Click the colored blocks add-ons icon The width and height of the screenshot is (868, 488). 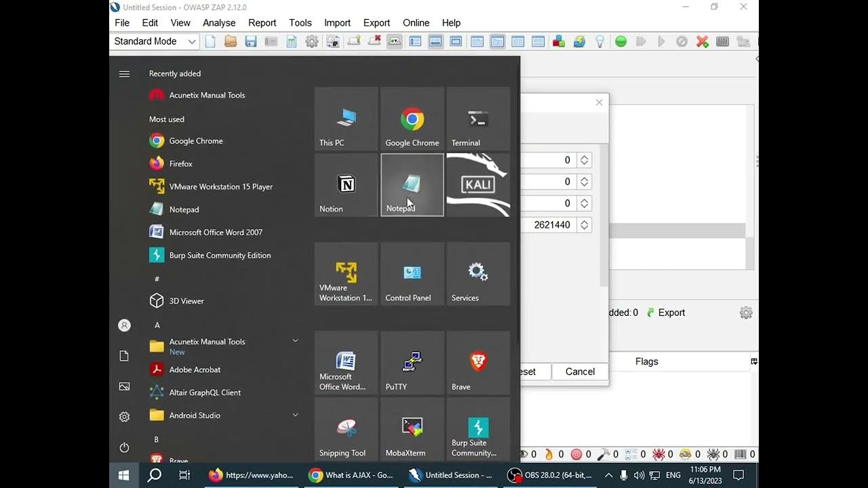tap(559, 41)
